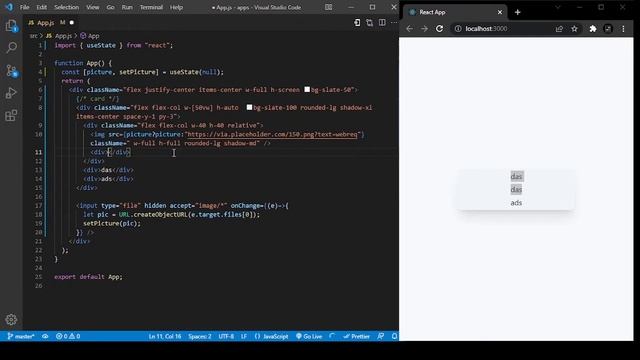The width and height of the screenshot is (640, 360).
Task: Change encoding via UTF-8
Action: (x=226, y=336)
